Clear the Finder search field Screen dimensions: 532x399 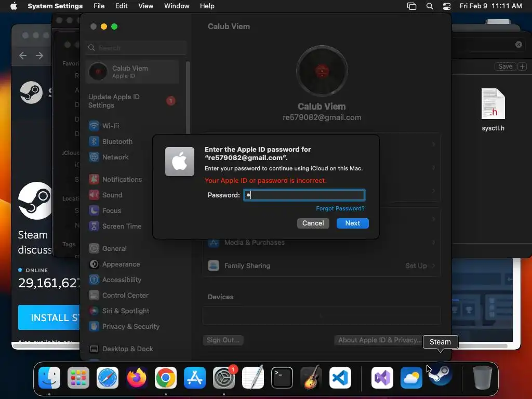[x=518, y=45]
